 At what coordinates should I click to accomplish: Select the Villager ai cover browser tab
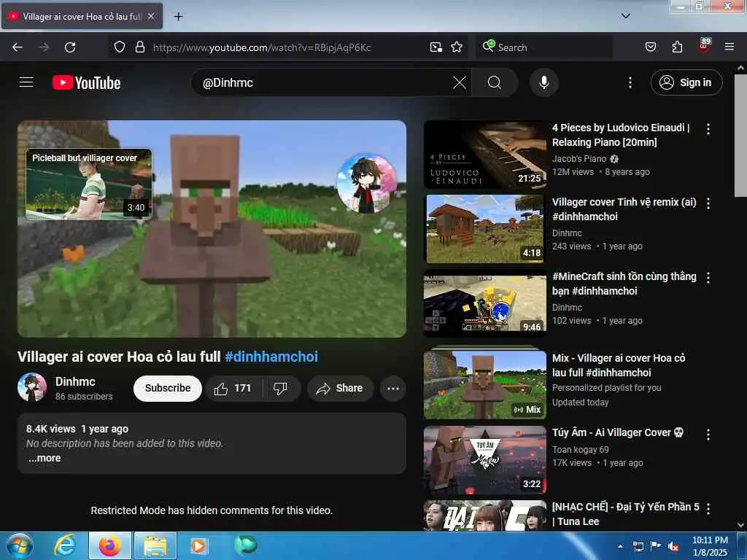pos(82,16)
